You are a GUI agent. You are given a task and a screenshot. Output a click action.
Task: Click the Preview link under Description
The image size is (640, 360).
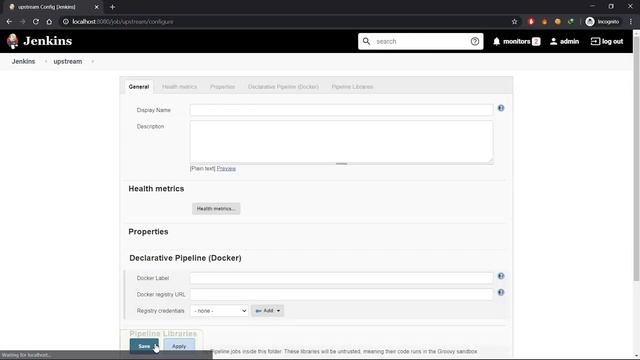(x=226, y=169)
